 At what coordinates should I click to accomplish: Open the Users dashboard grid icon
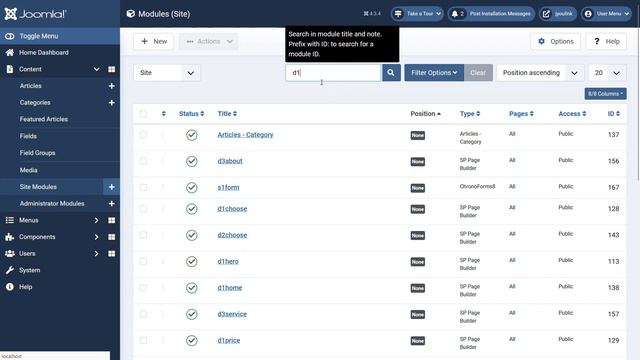coord(111,254)
